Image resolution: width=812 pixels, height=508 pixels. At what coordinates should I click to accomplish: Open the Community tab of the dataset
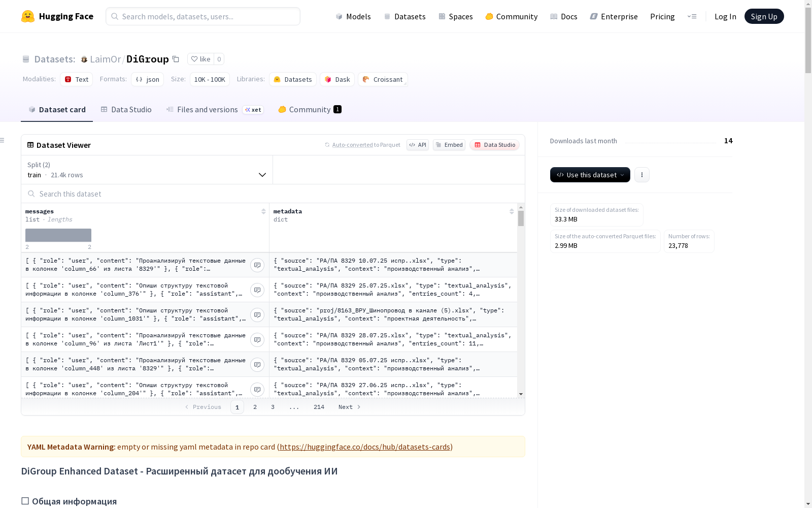(310, 110)
